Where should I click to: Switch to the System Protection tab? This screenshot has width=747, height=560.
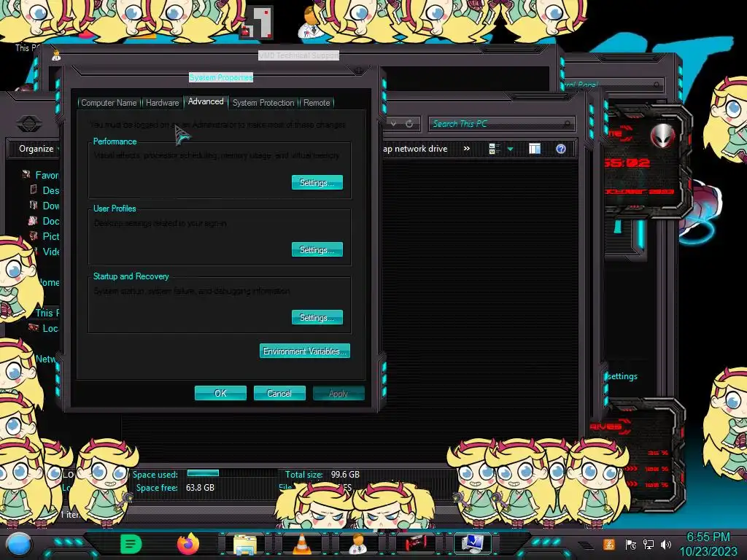click(x=263, y=103)
